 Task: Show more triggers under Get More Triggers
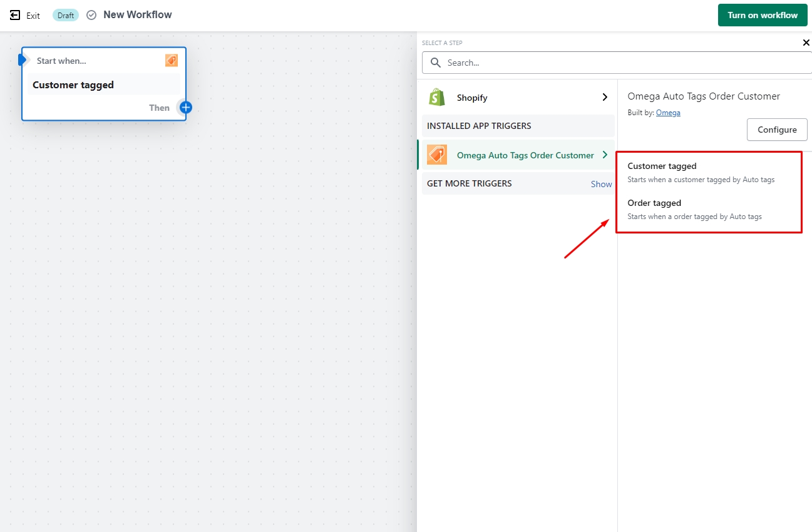(601, 184)
